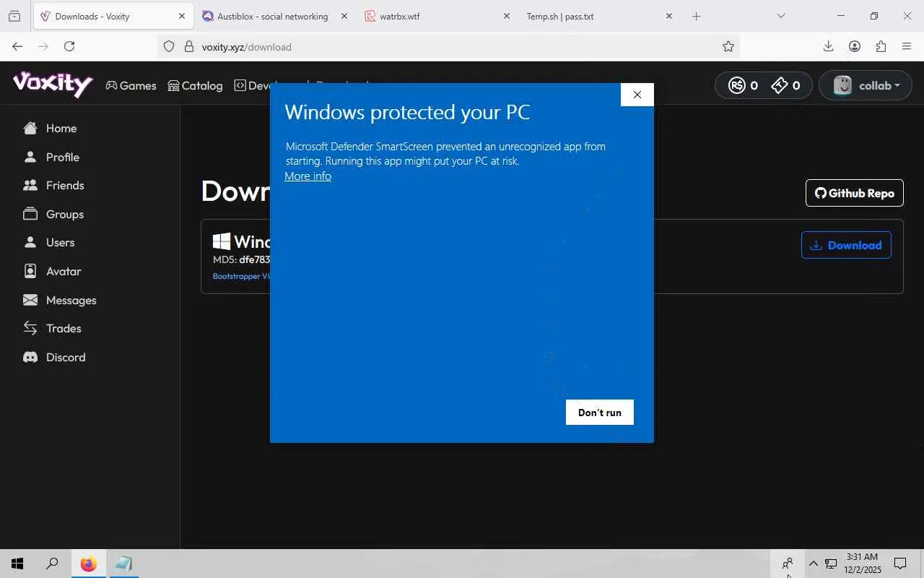The width and height of the screenshot is (924, 578).
Task: Close the Temp.sh pass.txt tab
Action: tap(668, 16)
